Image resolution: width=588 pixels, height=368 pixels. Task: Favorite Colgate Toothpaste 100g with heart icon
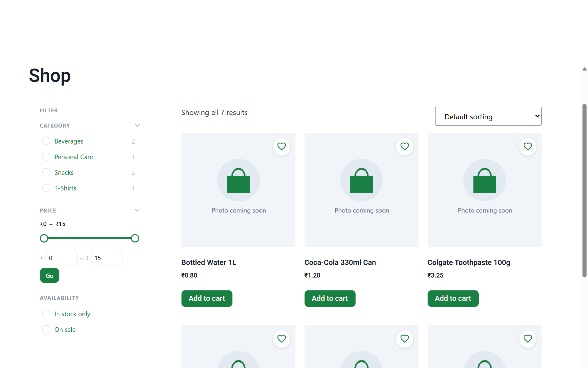pos(528,147)
